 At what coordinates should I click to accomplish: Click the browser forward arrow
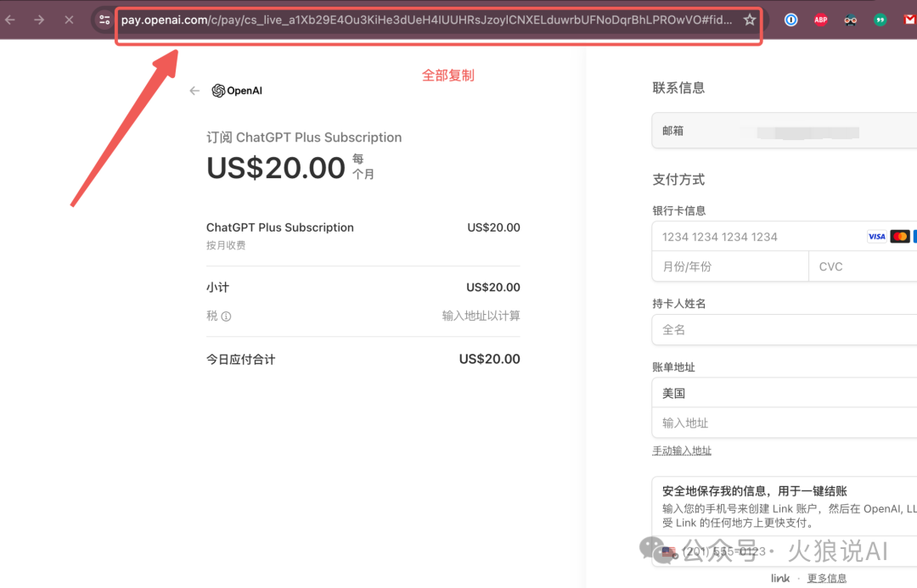tap(39, 20)
